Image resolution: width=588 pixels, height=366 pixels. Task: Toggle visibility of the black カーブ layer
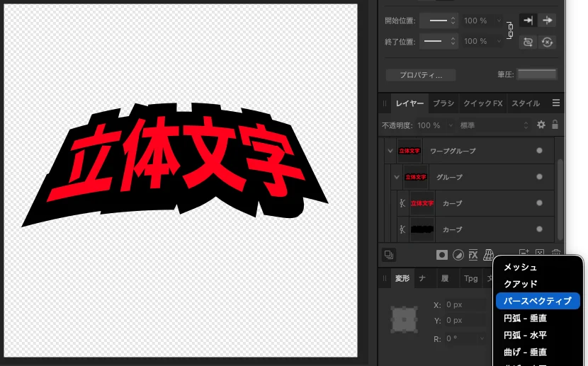539,229
